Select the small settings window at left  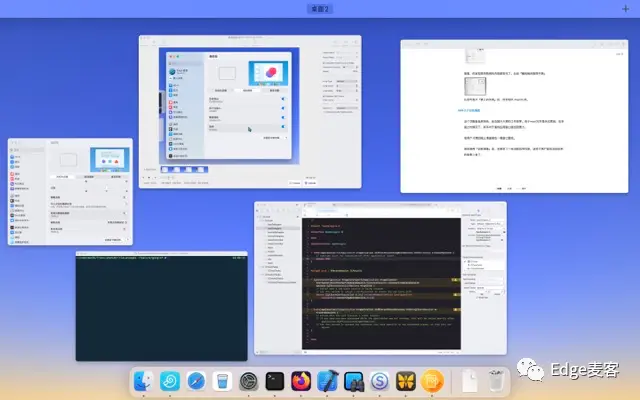coord(70,192)
